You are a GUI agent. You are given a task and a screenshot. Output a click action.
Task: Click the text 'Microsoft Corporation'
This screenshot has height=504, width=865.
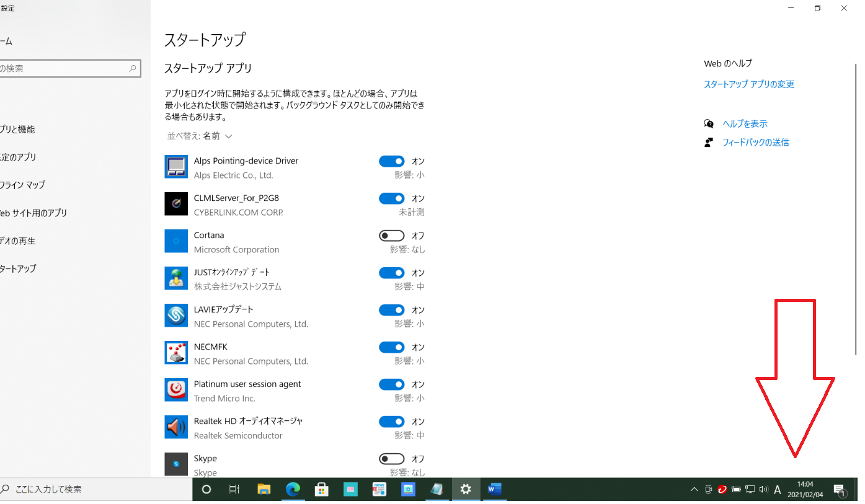coord(236,250)
